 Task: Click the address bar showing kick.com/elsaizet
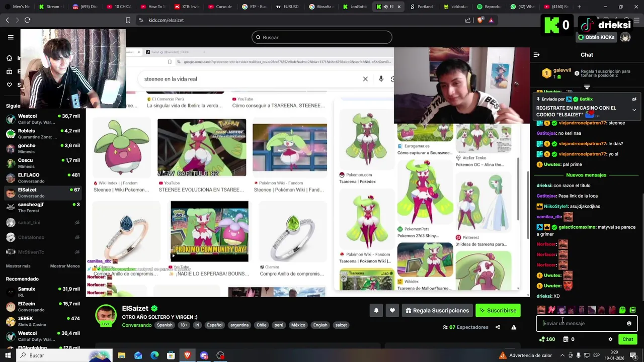pyautogui.click(x=302, y=20)
